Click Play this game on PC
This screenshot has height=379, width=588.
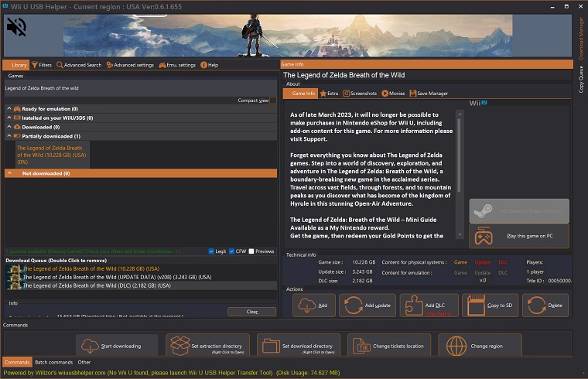519,236
